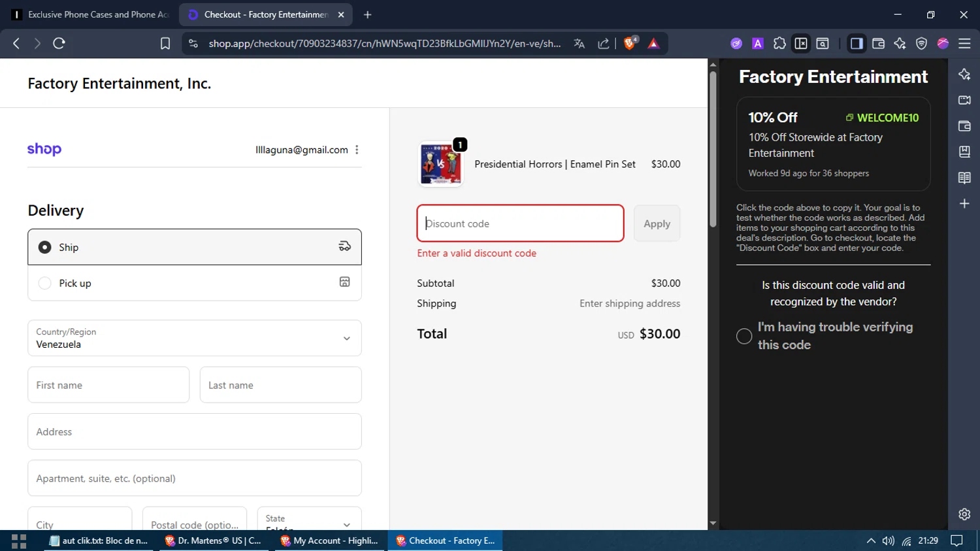The height and width of the screenshot is (551, 980).
Task: Focus the Apartment, suite field
Action: pos(195,478)
